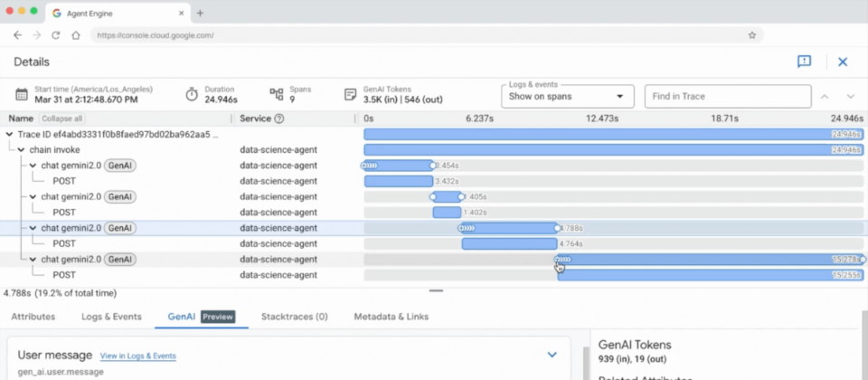Select the 4.764s POST span bar
The height and width of the screenshot is (380, 868).
point(509,243)
